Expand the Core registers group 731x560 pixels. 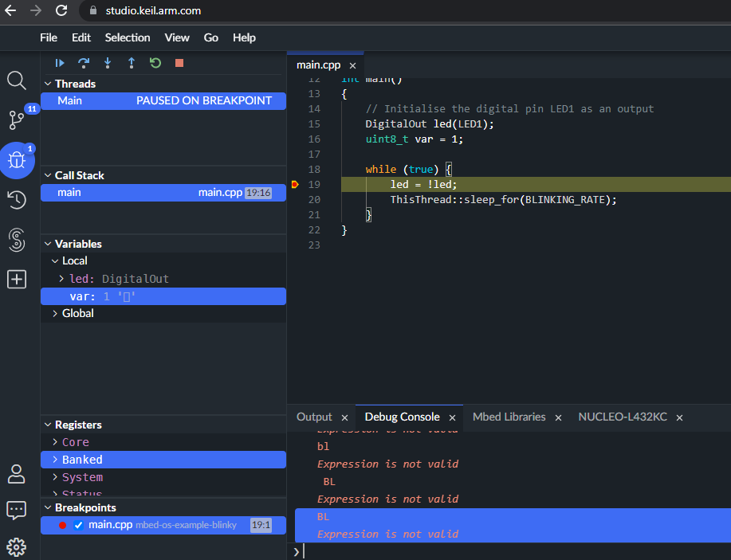point(54,442)
